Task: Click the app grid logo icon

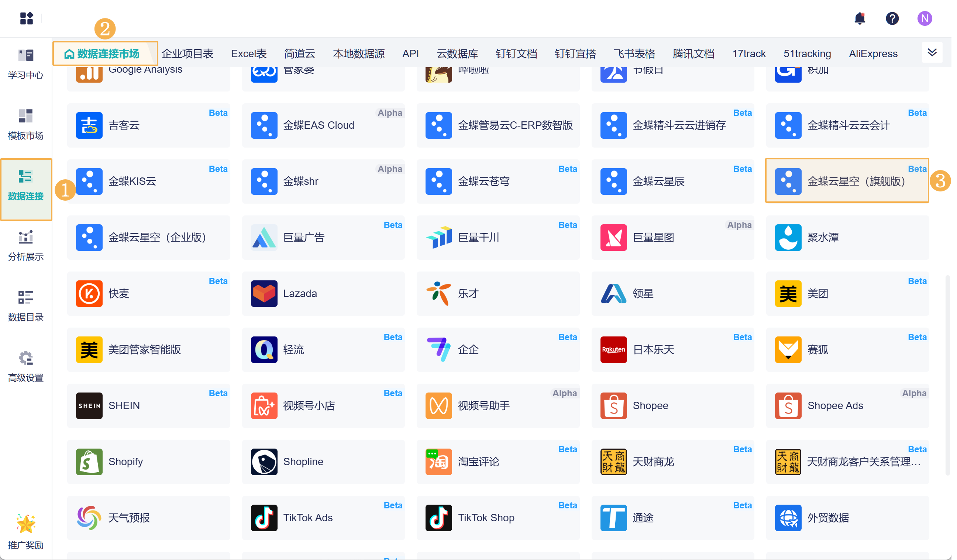Action: (x=27, y=18)
